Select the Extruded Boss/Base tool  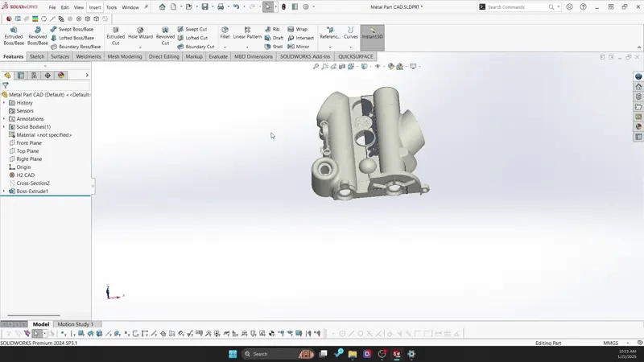coord(14,35)
